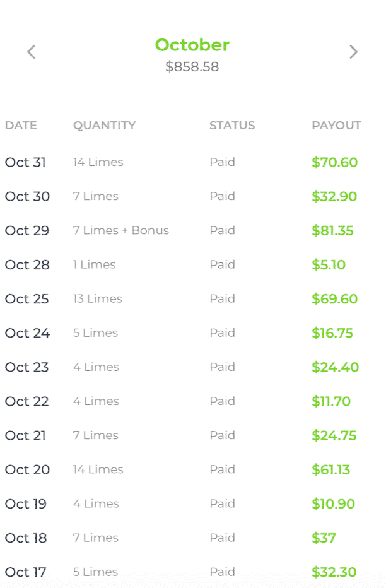The height and width of the screenshot is (588, 386).
Task: Click the Paid status for Oct 23
Action: 222,367
